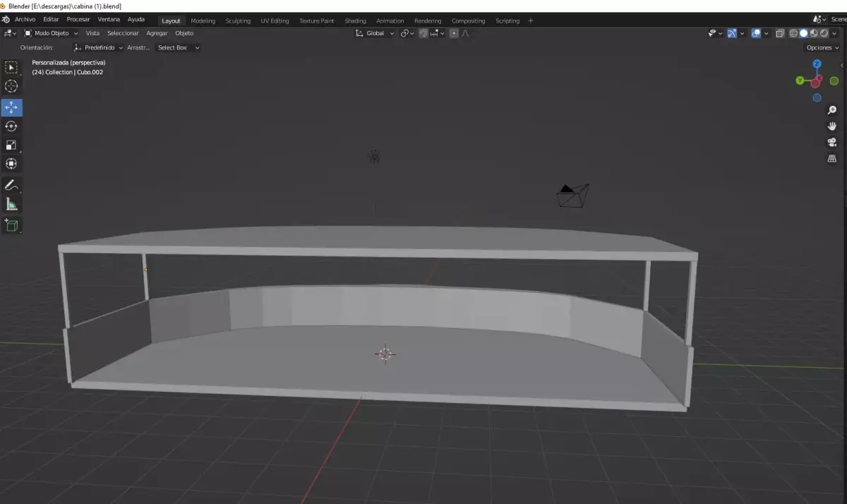Select the Add Cube tool
Image resolution: width=847 pixels, height=504 pixels.
tap(11, 226)
